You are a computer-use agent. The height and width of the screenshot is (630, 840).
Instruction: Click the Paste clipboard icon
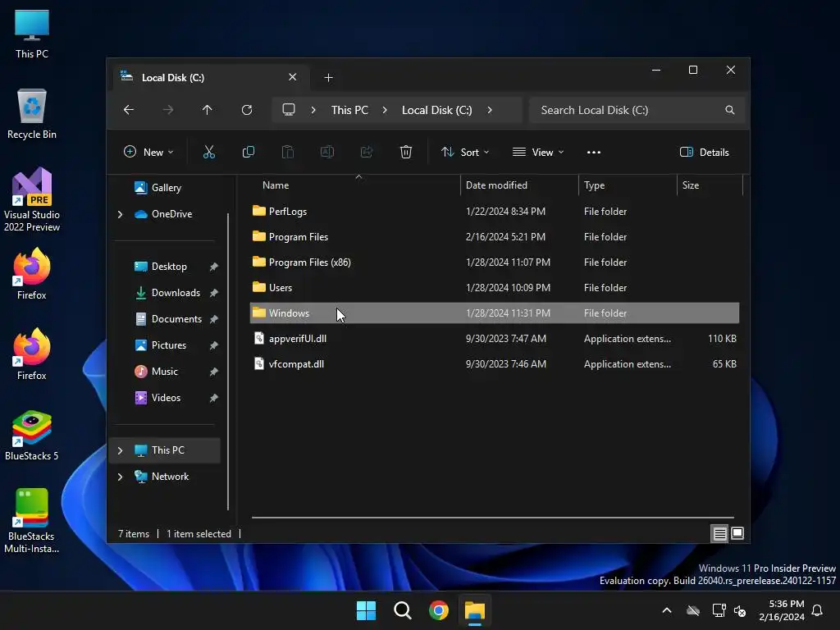pyautogui.click(x=288, y=152)
